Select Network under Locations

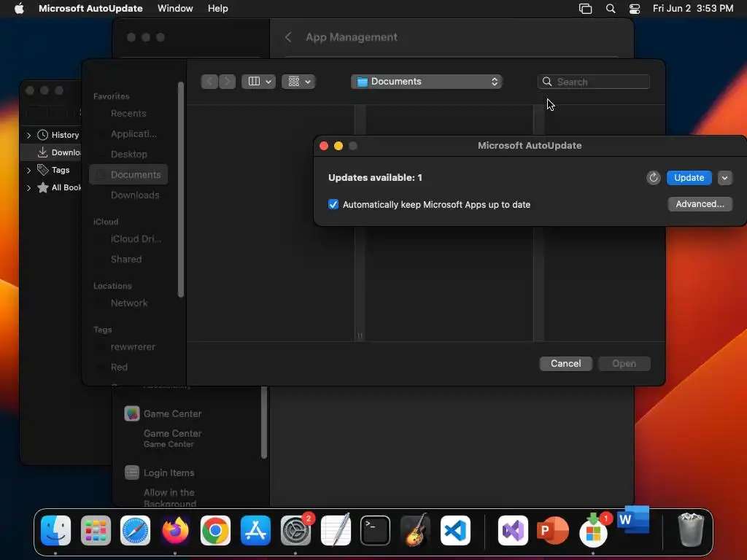128,303
